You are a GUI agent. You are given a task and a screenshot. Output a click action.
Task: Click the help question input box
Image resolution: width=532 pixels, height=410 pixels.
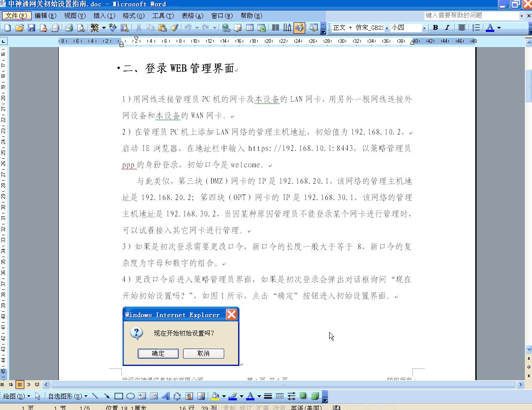pyautogui.click(x=471, y=16)
